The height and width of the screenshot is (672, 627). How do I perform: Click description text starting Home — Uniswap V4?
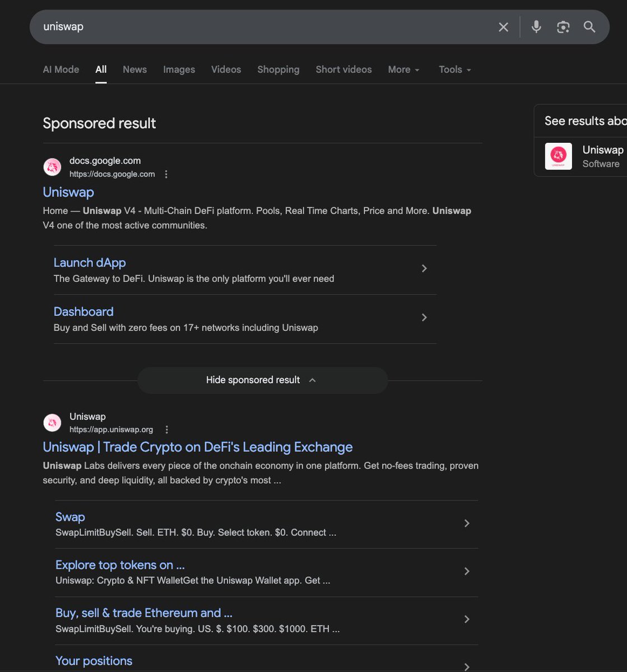[257, 218]
